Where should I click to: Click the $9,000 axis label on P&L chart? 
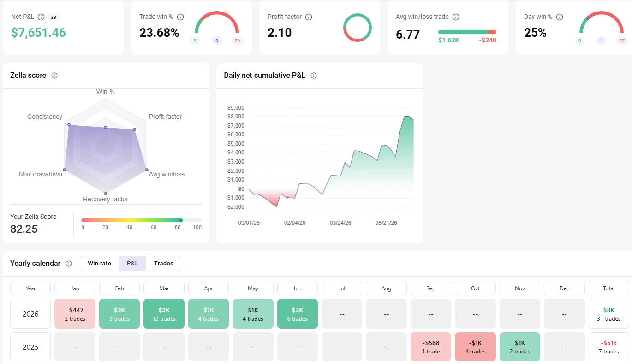tap(235, 108)
